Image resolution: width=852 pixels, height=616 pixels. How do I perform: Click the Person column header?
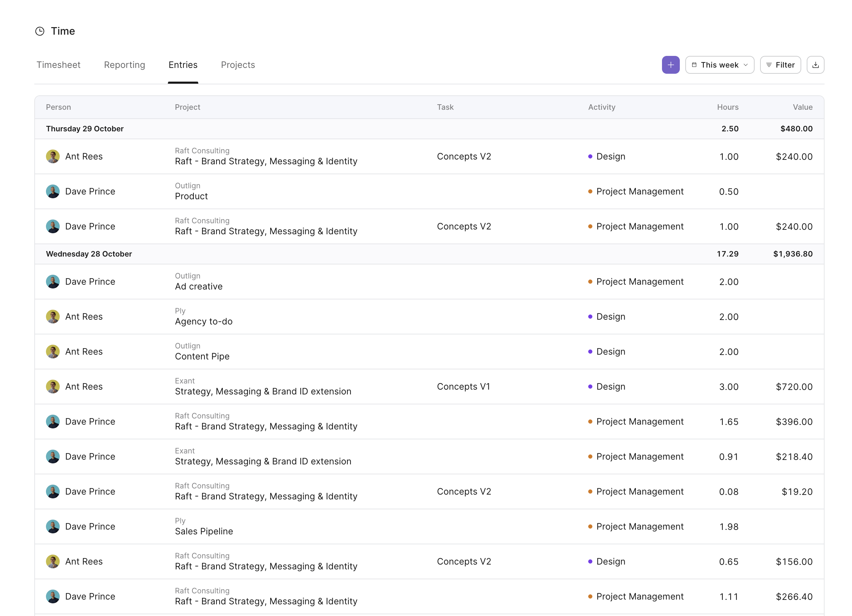pyautogui.click(x=58, y=107)
